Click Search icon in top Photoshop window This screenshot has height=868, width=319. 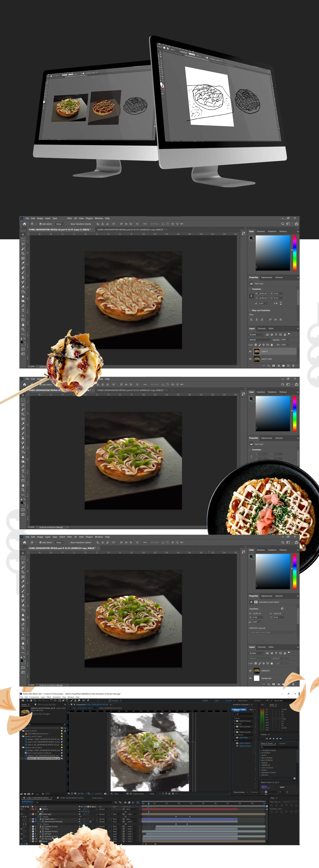pos(283,224)
